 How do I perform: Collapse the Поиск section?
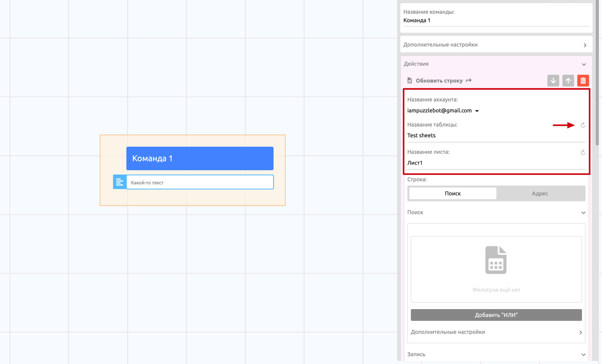496,212
